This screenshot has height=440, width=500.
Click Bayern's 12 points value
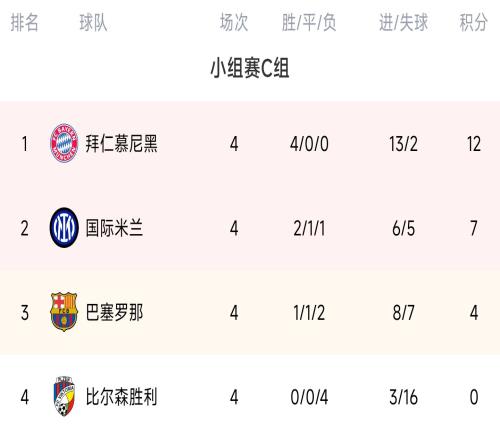[474, 144]
